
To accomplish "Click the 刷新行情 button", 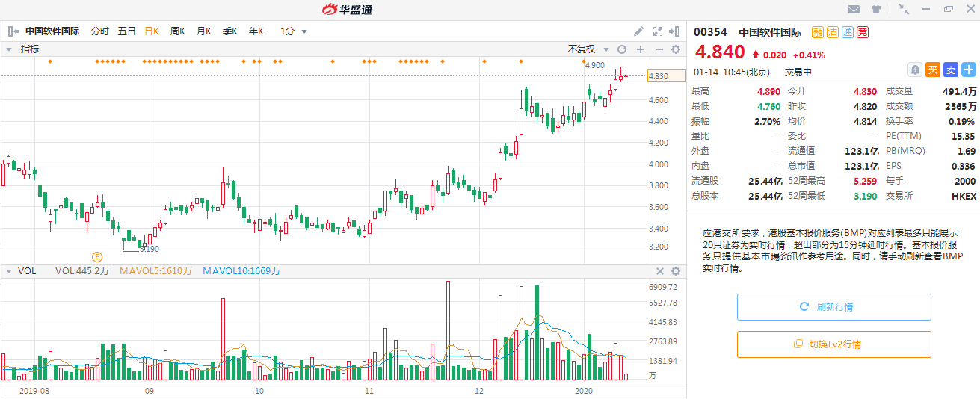I will pos(833,307).
